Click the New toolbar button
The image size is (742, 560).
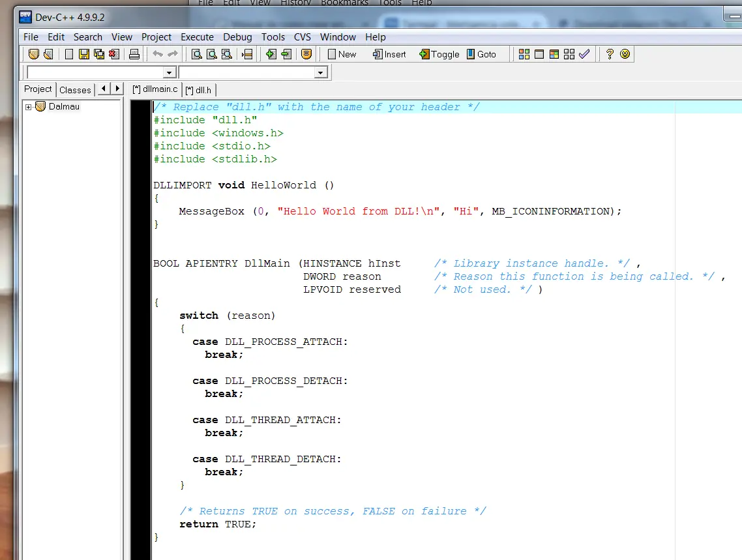(x=342, y=54)
